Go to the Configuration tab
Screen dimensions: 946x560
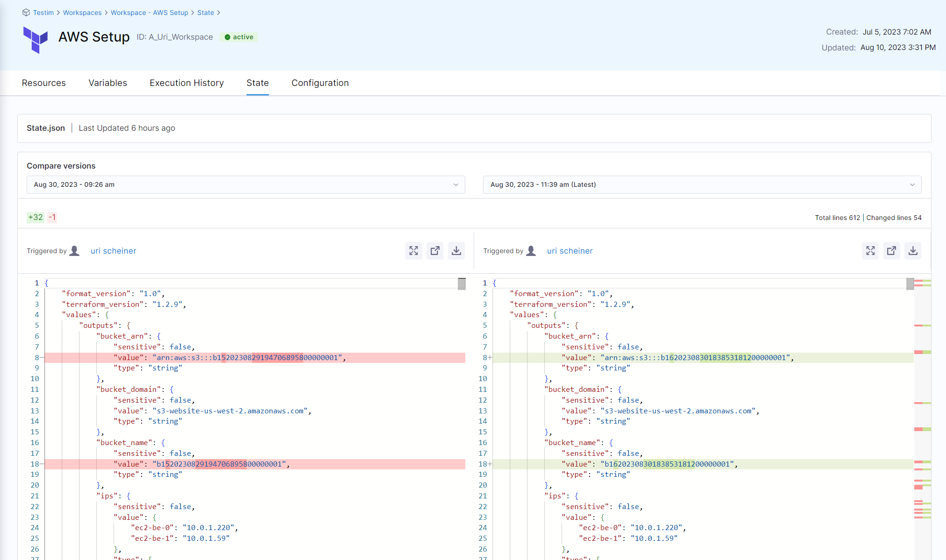click(x=320, y=83)
